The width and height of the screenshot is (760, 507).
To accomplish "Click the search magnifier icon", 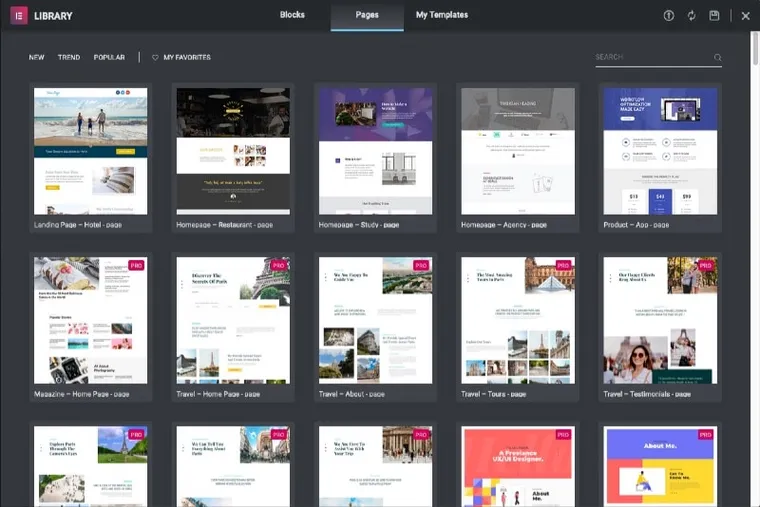I will [717, 58].
